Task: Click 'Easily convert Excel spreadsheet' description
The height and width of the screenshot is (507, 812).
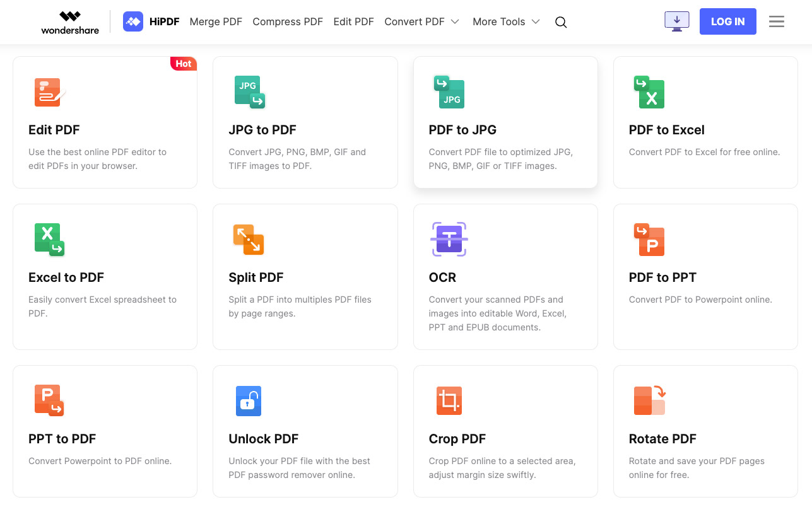Action: point(103,306)
